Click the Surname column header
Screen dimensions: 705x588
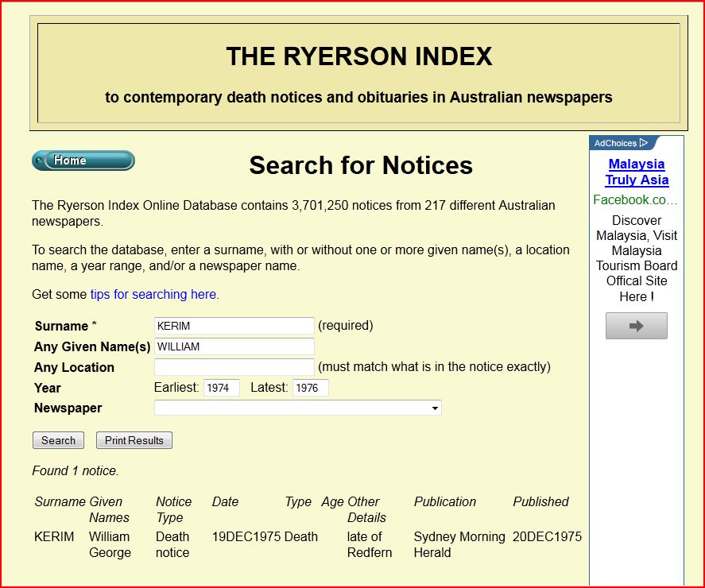pyautogui.click(x=60, y=501)
